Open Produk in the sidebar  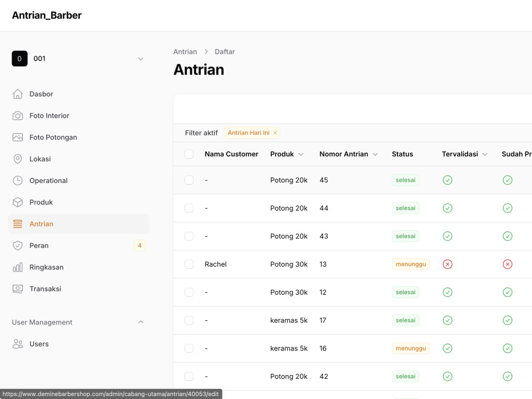79,202
